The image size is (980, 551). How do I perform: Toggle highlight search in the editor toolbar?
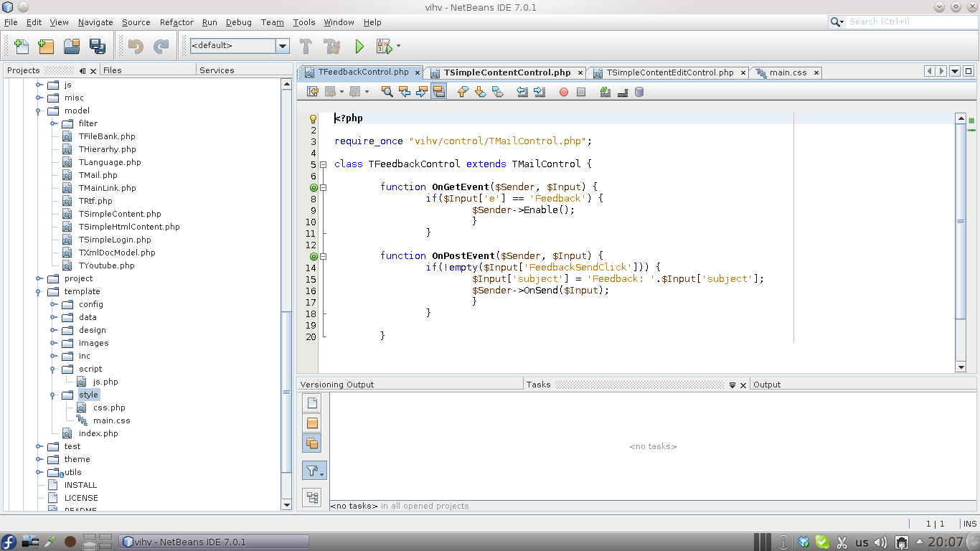point(440,92)
